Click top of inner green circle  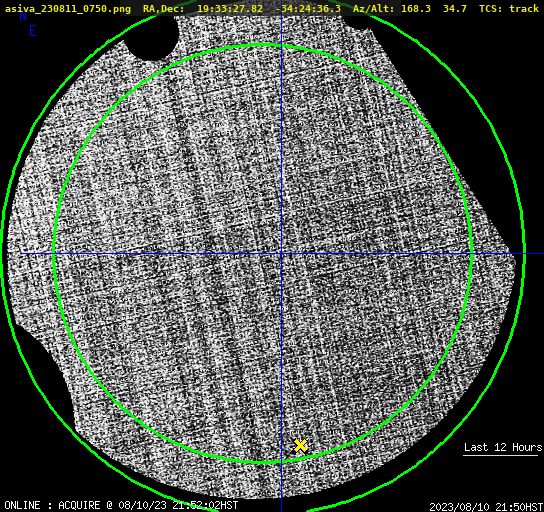click(263, 45)
